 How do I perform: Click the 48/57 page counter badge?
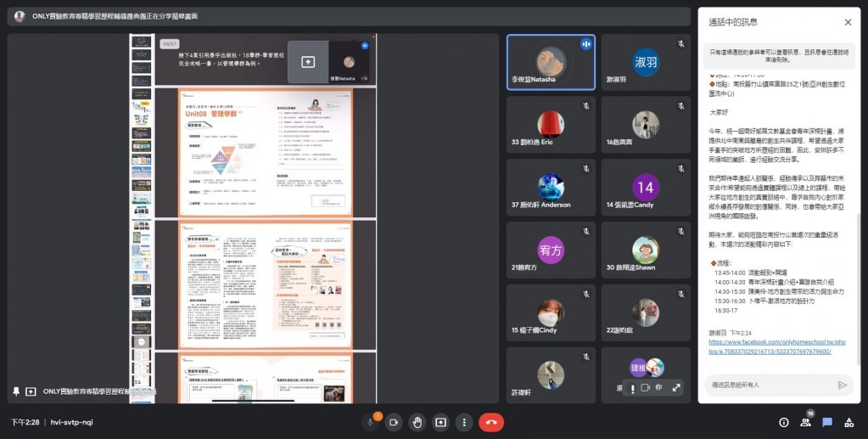[170, 44]
